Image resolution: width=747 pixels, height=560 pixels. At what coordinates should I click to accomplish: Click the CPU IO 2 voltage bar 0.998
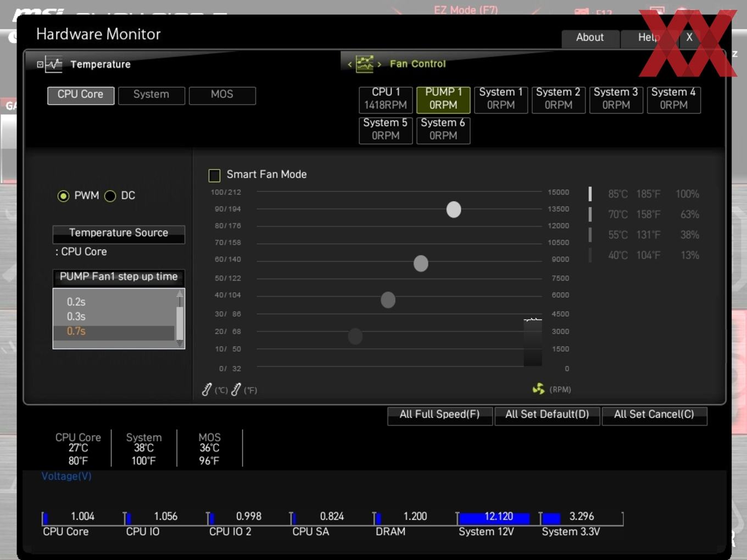(x=249, y=518)
